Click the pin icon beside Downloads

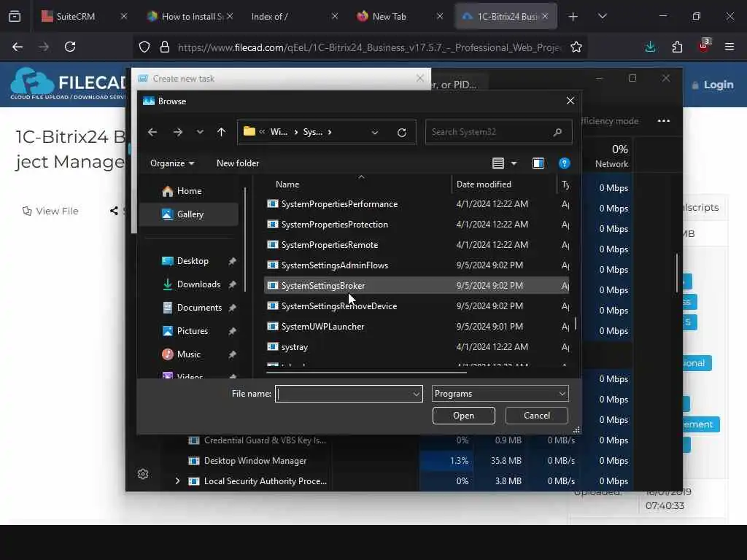coord(232,284)
